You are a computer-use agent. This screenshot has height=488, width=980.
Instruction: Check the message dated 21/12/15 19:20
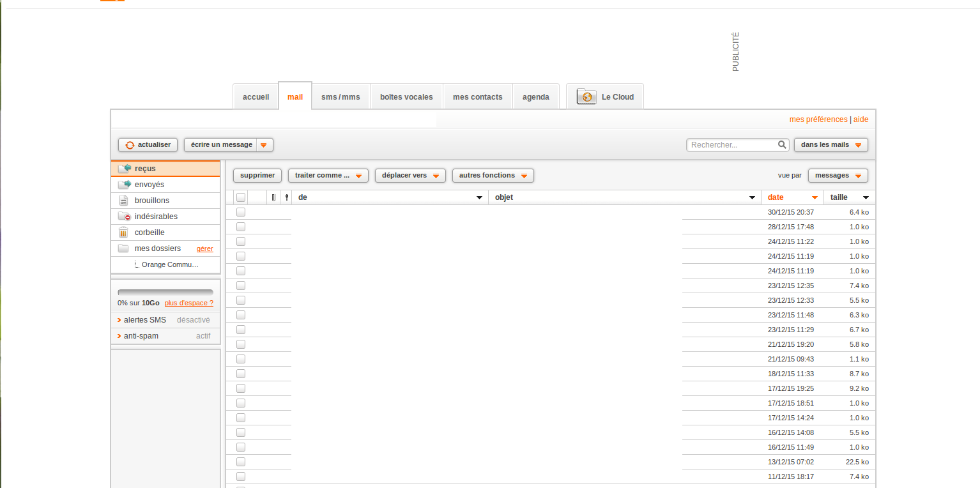coord(241,344)
